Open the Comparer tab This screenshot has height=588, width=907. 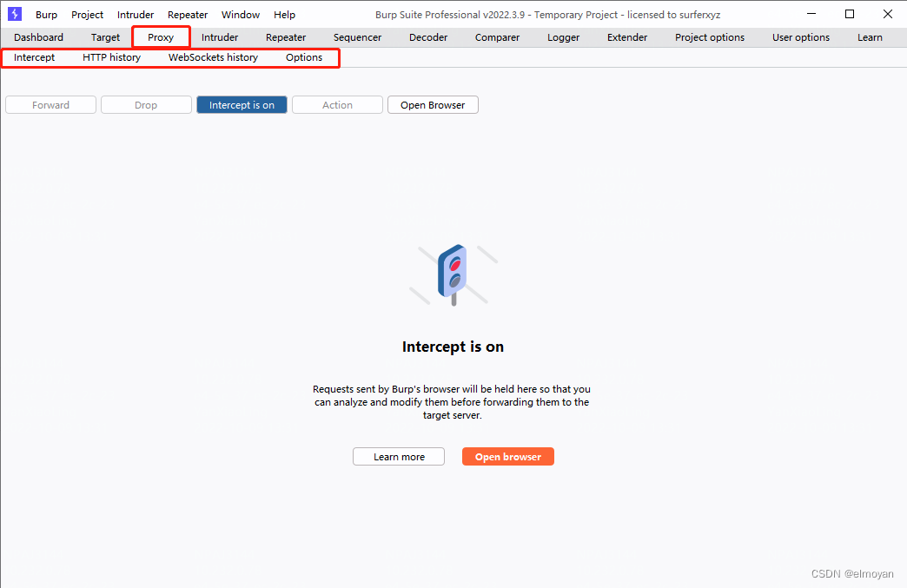point(498,37)
